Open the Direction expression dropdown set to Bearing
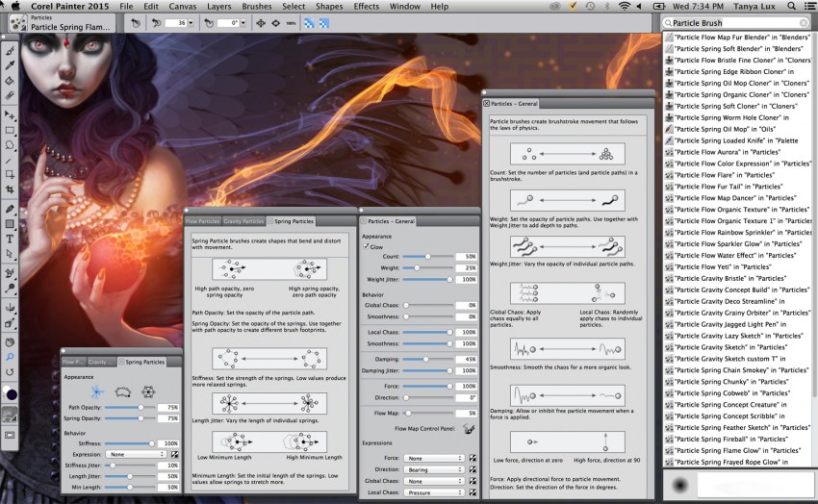The width and height of the screenshot is (818, 504). (x=434, y=469)
